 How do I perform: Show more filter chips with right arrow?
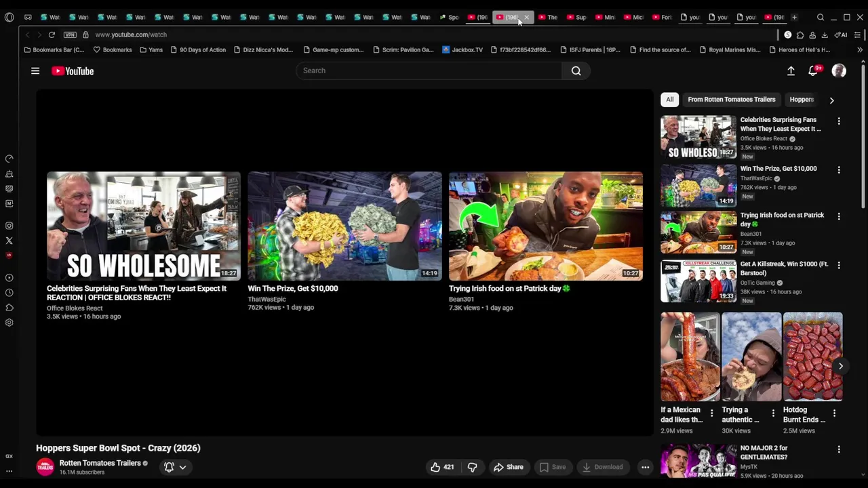point(831,100)
